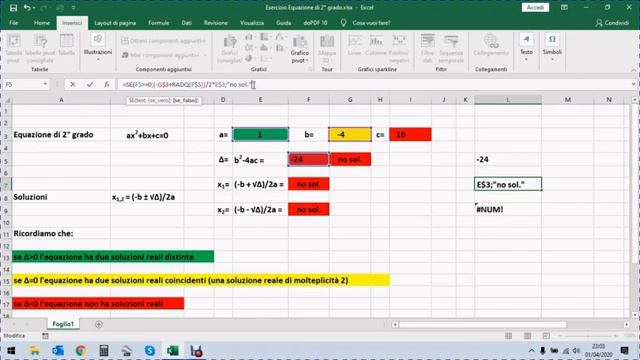Open the Simboli dropdown in ribbon
The image size is (640, 360).
point(552,48)
